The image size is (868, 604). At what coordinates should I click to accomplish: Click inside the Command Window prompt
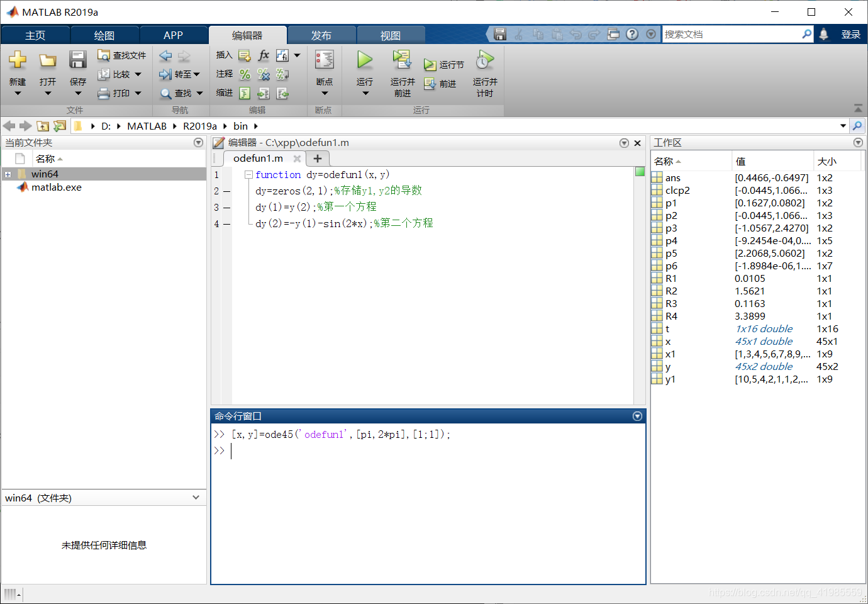click(x=428, y=450)
